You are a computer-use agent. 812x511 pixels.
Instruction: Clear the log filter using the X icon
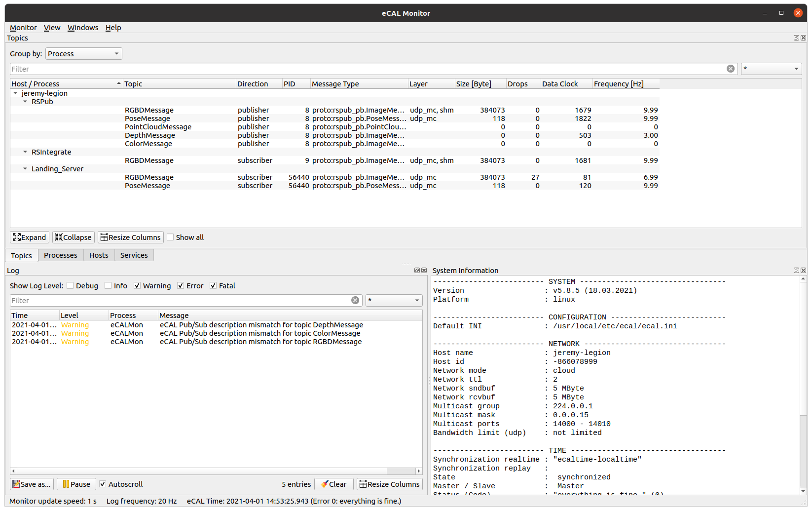(x=355, y=300)
